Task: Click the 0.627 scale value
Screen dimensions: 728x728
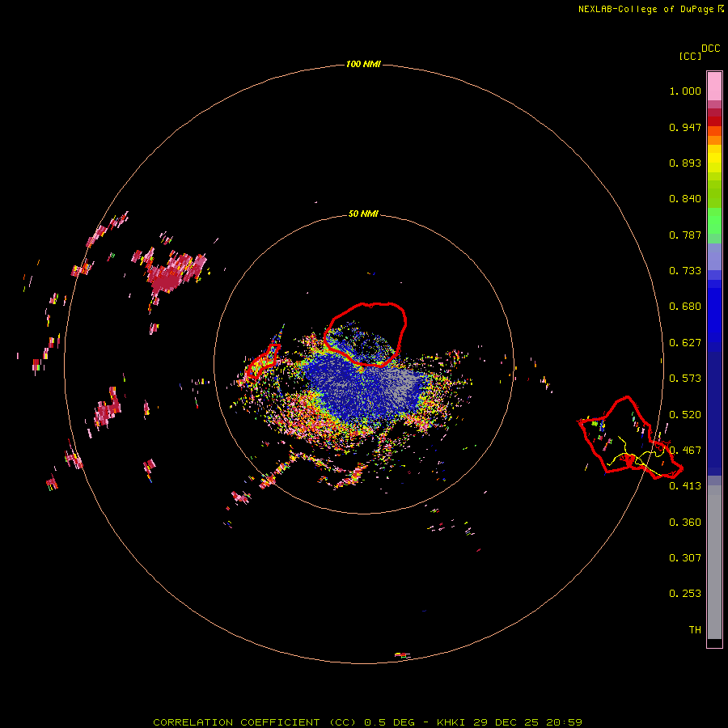Action: click(685, 343)
